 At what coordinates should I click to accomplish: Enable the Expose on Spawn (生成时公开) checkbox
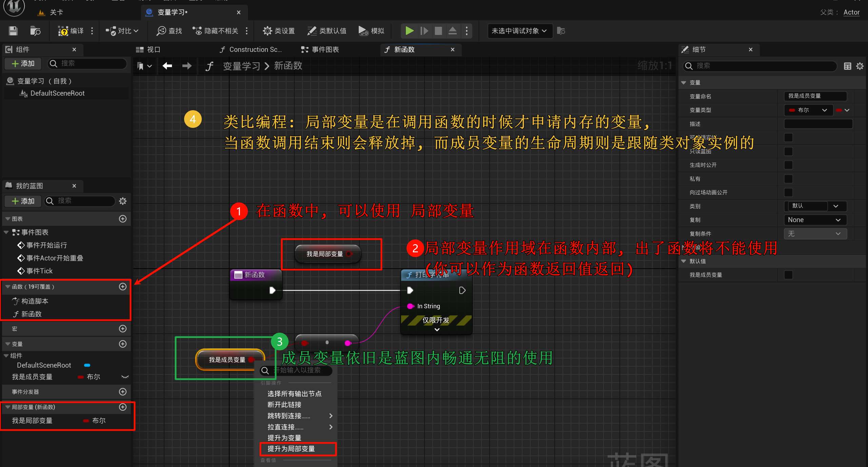(788, 165)
